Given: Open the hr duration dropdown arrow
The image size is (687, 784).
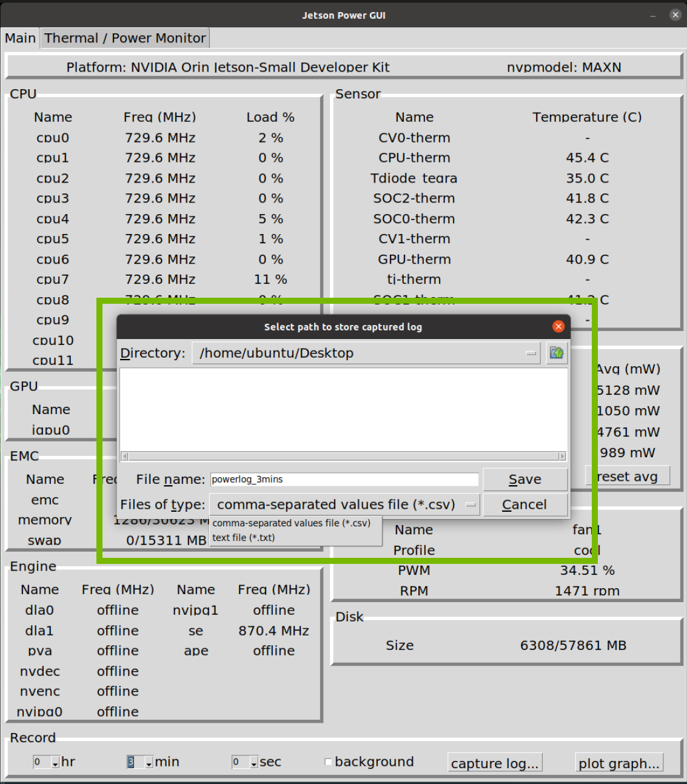Looking at the screenshot, I should point(55,763).
